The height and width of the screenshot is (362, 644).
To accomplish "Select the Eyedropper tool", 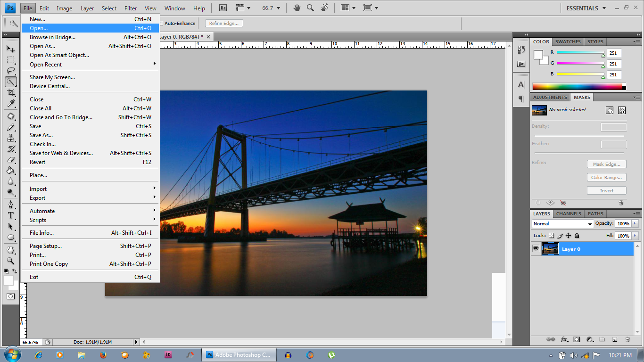I will pyautogui.click(x=11, y=104).
